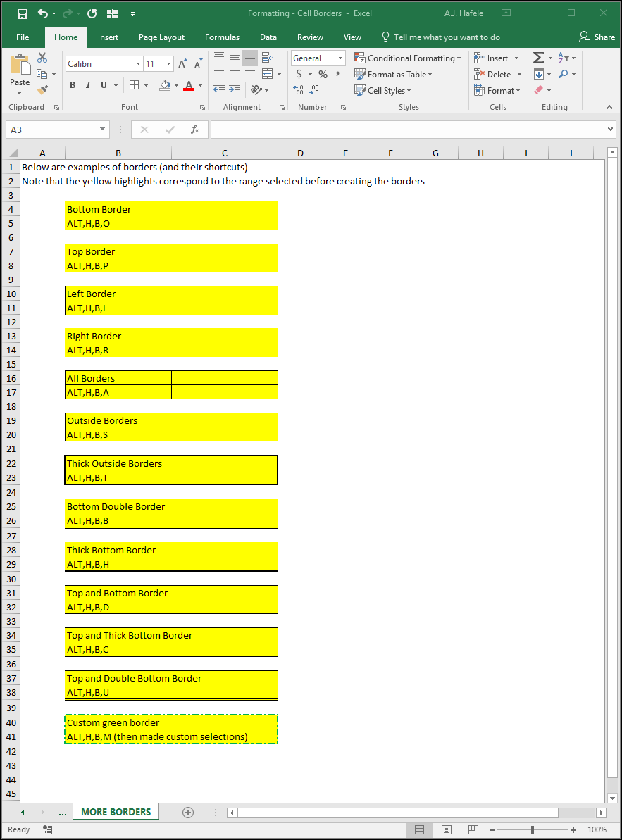The image size is (622, 840).
Task: Apply the red Font Color swatch
Action: [189, 85]
